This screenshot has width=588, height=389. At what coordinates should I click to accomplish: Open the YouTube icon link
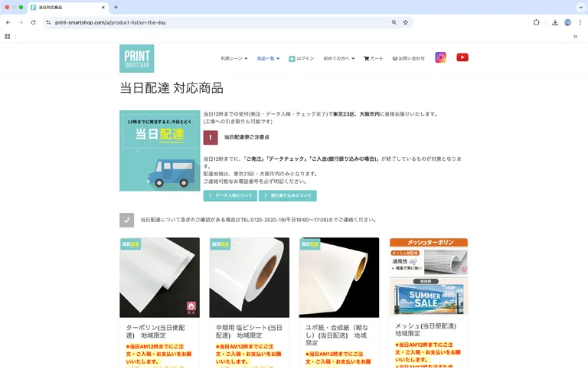[x=462, y=57]
